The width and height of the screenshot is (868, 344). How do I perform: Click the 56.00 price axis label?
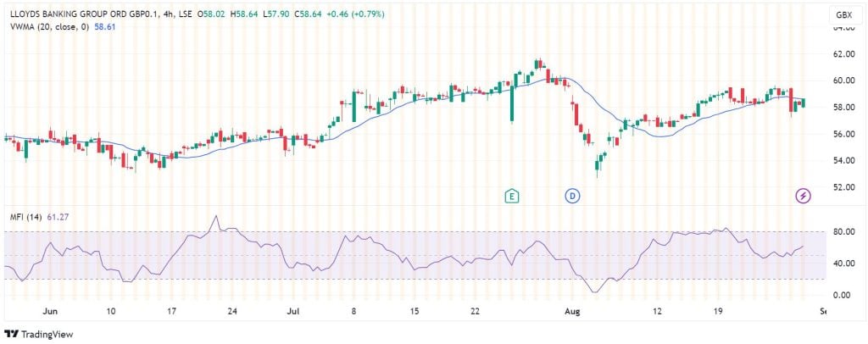843,134
